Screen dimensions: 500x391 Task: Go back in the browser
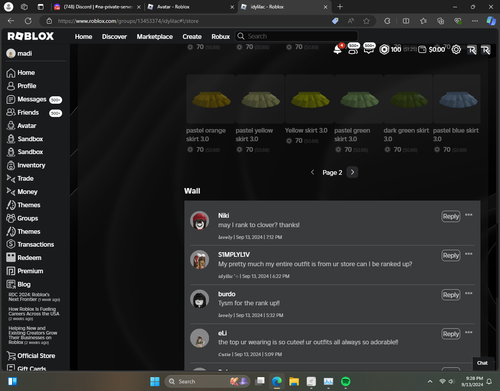[11, 21]
